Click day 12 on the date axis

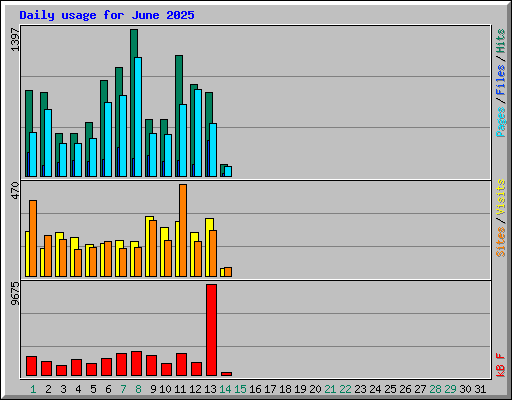pos(195,389)
